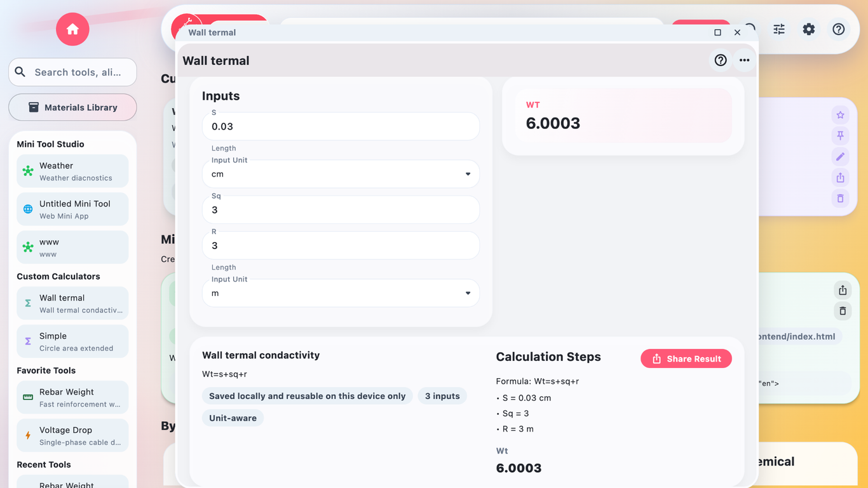Open the Weather mini tool in the sidebar
The height and width of the screenshot is (488, 868).
72,170
